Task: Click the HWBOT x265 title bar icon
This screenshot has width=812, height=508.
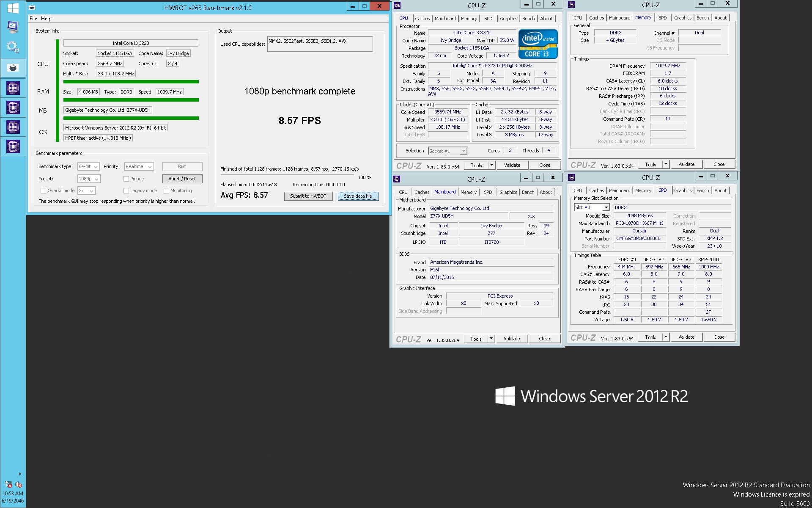Action: pos(32,7)
